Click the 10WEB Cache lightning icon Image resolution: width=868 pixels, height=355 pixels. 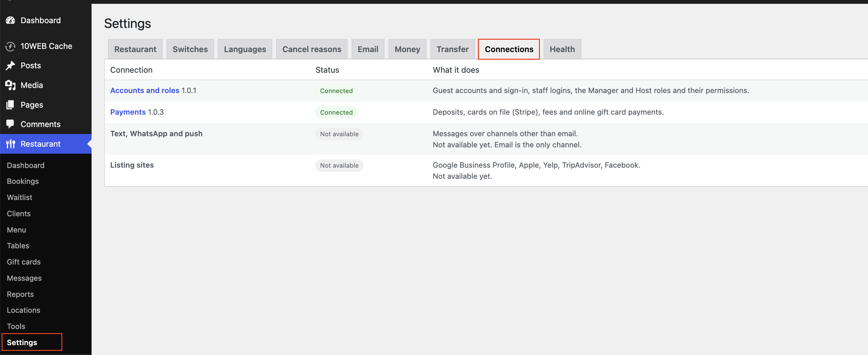click(x=10, y=46)
